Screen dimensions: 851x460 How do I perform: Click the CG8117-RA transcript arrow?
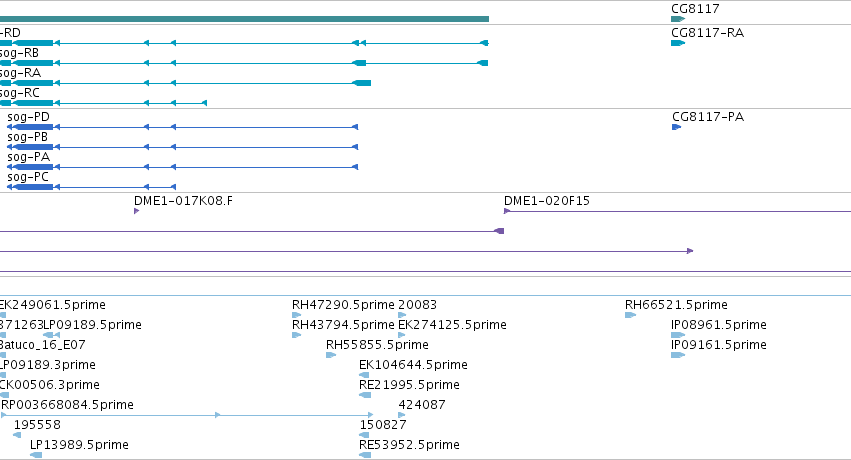pos(678,43)
